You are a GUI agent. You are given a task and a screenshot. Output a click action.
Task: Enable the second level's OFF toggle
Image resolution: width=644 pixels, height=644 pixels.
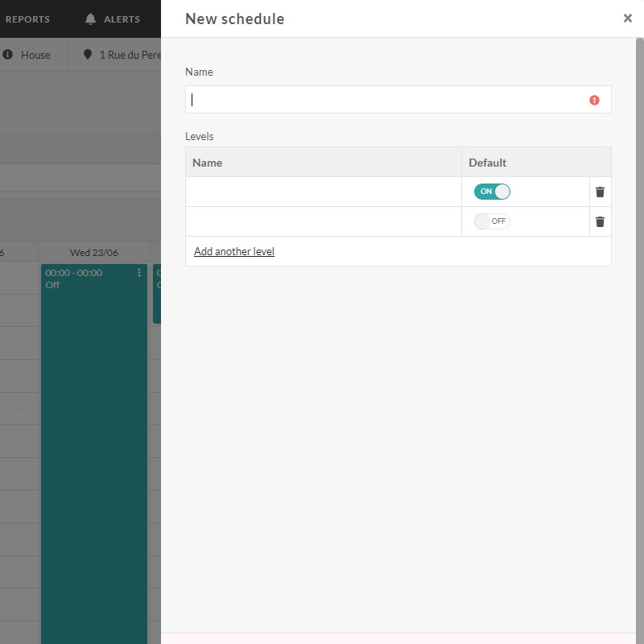[491, 221]
